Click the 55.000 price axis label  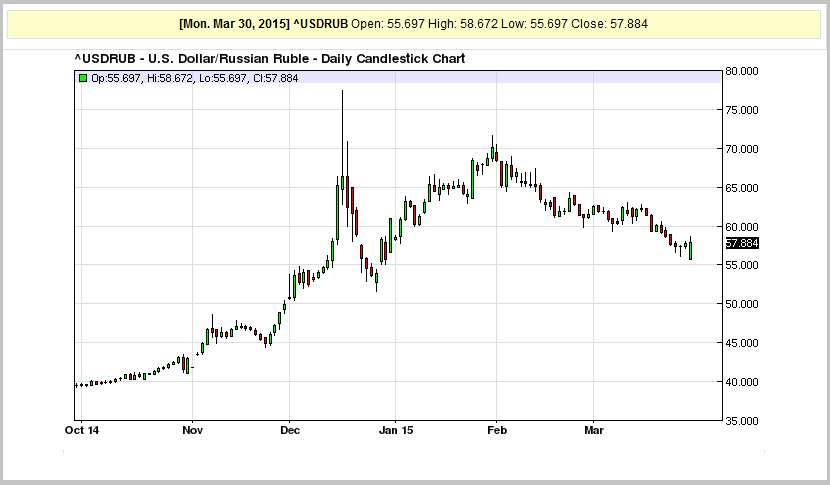tap(742, 265)
